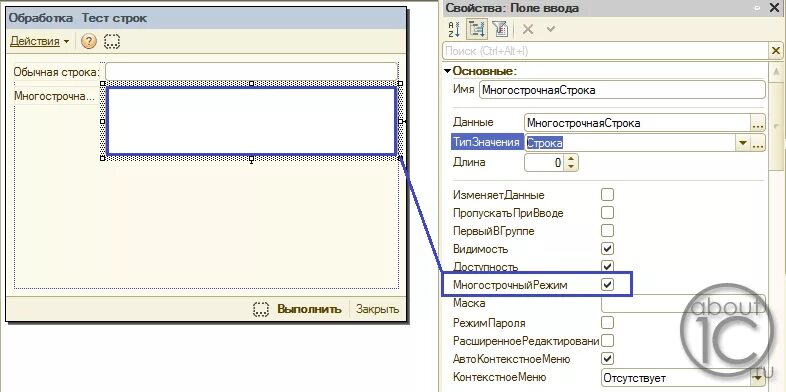Viewport: 786px width, 392px height.
Task: Open ТипЗначения editor with ellipsis button
Action: 757,143
